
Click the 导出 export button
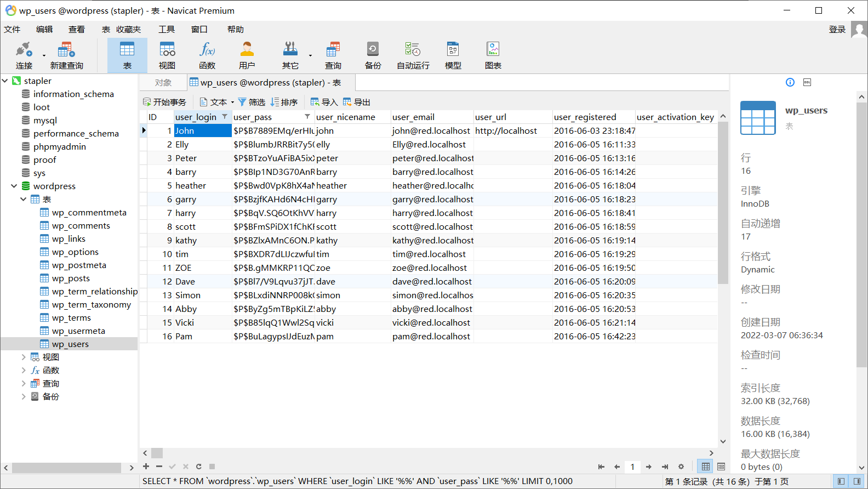[356, 102]
